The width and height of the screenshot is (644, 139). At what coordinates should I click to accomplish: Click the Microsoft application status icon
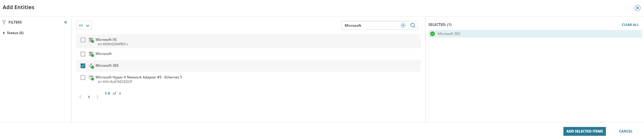(91, 54)
